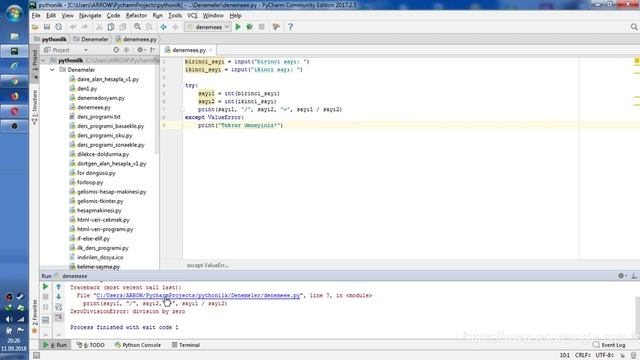The height and width of the screenshot is (360, 640).
Task: Click the Paste icon in the toolbar
Action: tap(122, 27)
